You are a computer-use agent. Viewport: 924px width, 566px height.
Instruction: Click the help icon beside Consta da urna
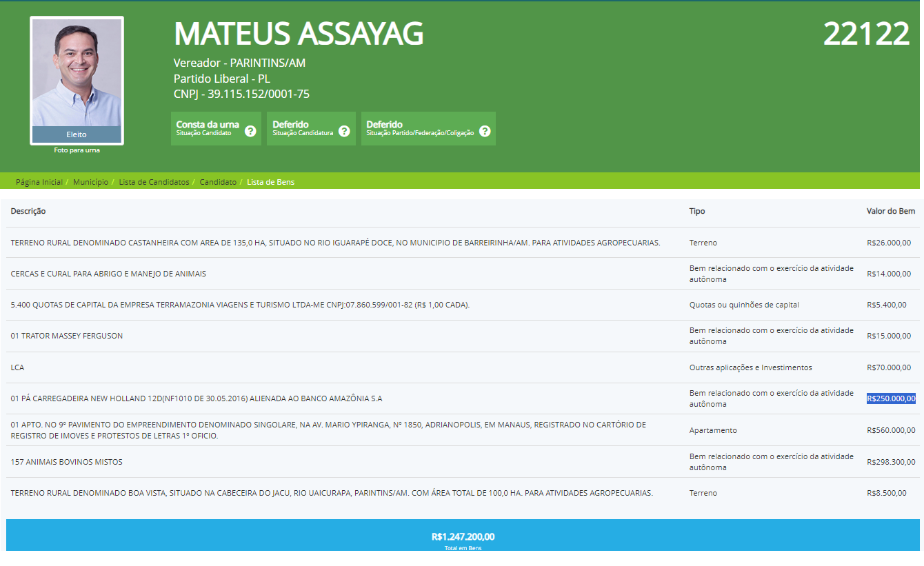[x=250, y=131]
